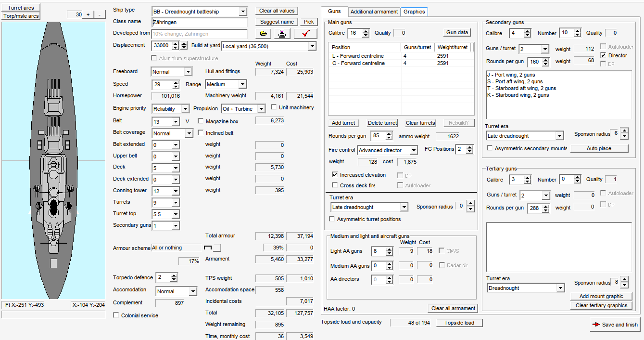644x340 pixels.
Task: Increase main guns rounds per gun
Action: point(389,133)
